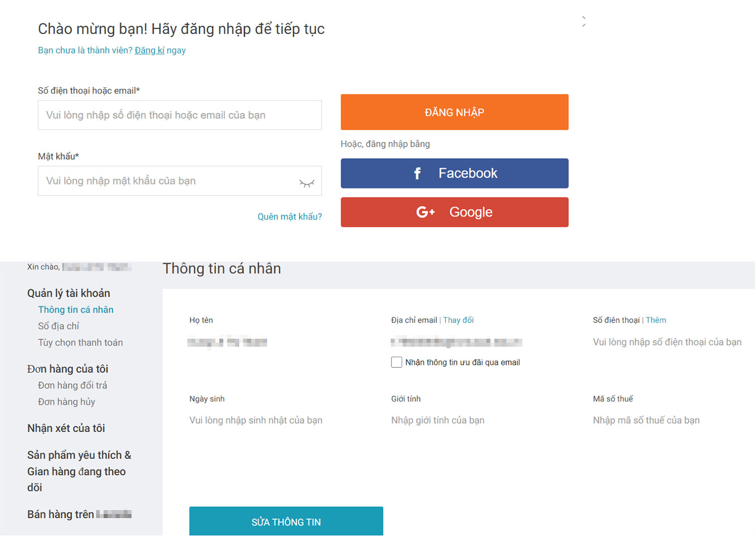Select 'Nhận xét của tôi' in the sidebar

pos(66,428)
